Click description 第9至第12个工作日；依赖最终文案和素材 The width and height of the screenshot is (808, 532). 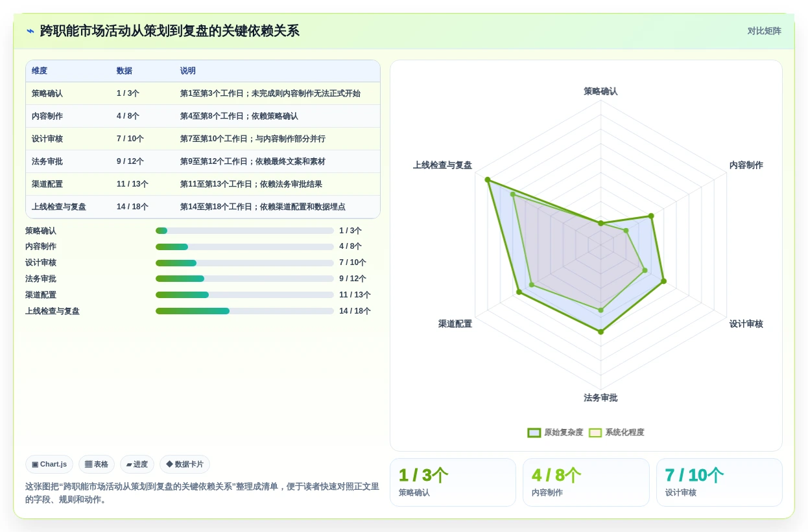[253, 161]
